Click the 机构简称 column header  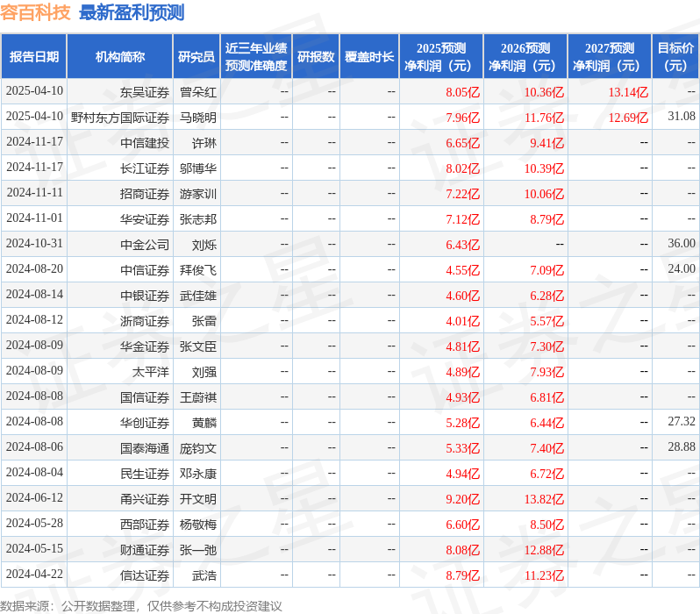click(x=119, y=57)
